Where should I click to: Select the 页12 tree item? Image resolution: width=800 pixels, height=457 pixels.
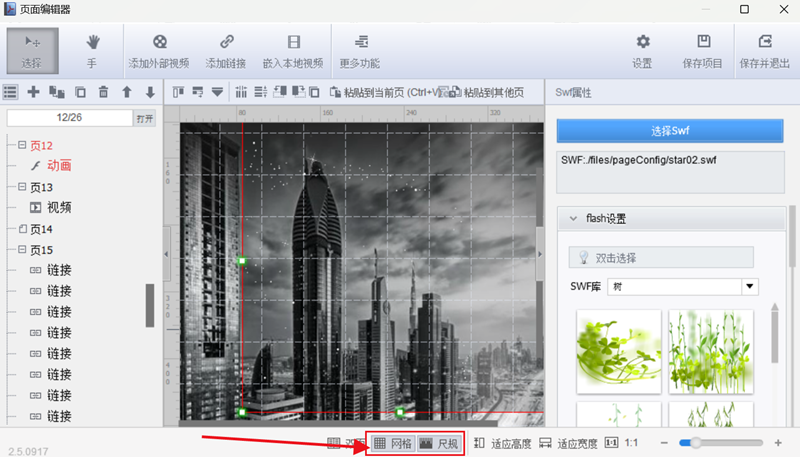(41, 145)
